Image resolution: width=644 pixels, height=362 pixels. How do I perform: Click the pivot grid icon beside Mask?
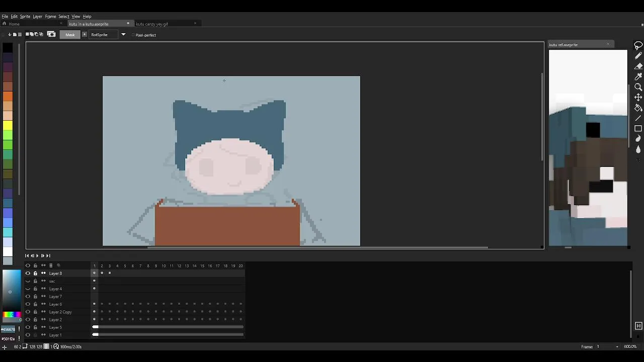pyautogui.click(x=85, y=35)
